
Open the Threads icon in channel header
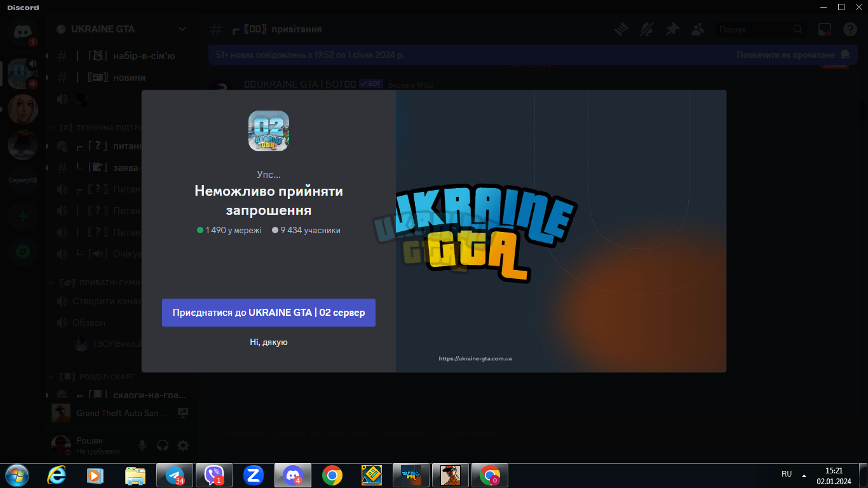[621, 29]
